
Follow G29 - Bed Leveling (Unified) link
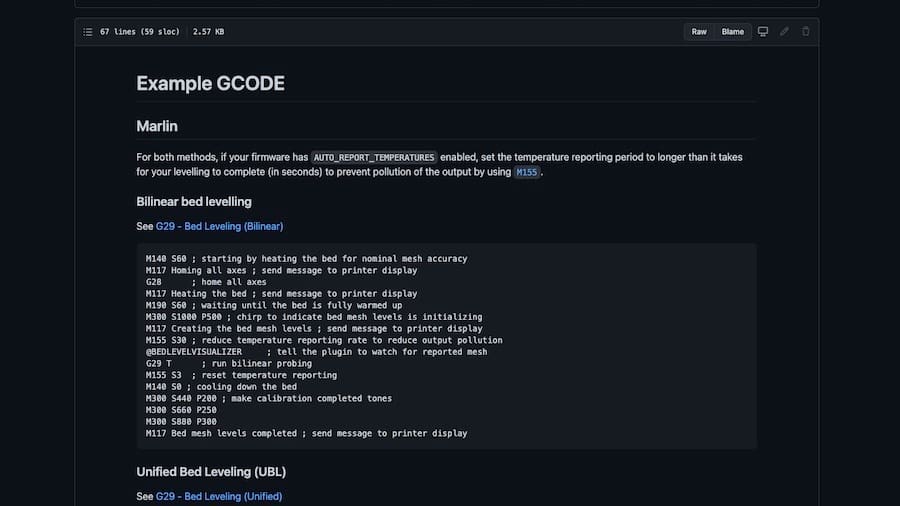click(x=219, y=496)
